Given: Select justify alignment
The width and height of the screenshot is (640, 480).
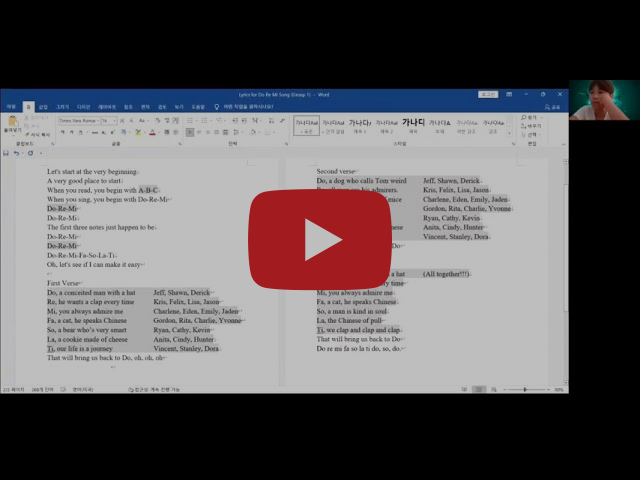Looking at the screenshot, I should (216, 132).
